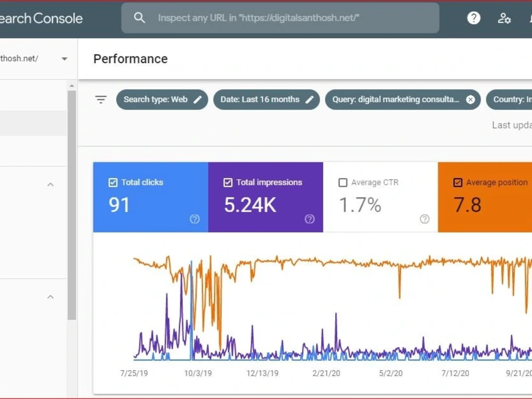The width and height of the screenshot is (532, 399).
Task: Click the Search Console logo text
Action: [41, 18]
